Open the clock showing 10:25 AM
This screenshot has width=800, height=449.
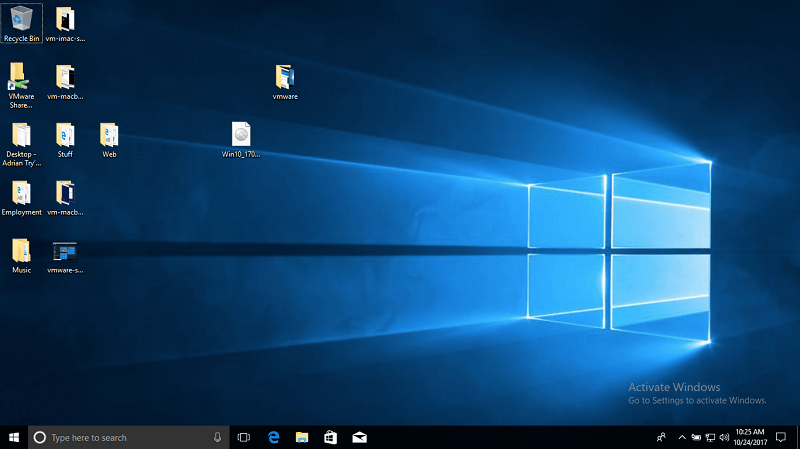click(x=750, y=437)
